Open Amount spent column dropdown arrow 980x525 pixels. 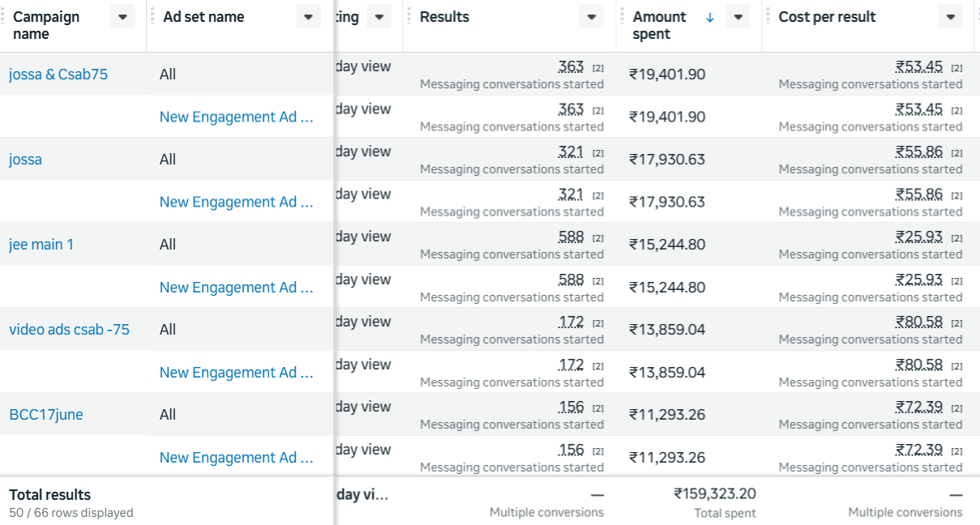click(x=738, y=16)
